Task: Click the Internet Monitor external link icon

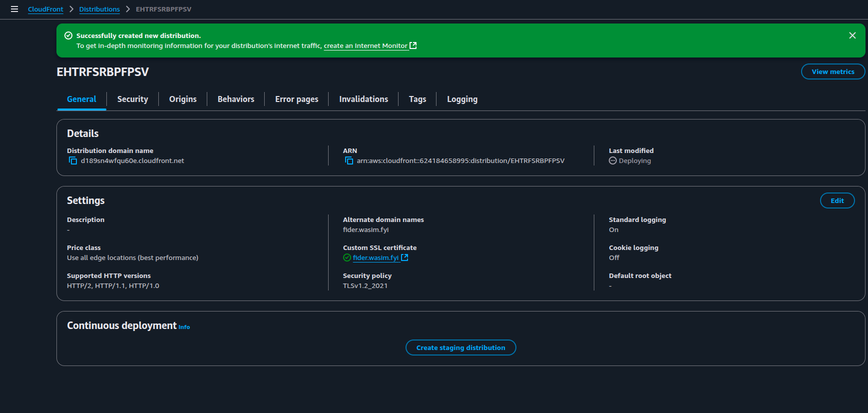Action: tap(413, 45)
